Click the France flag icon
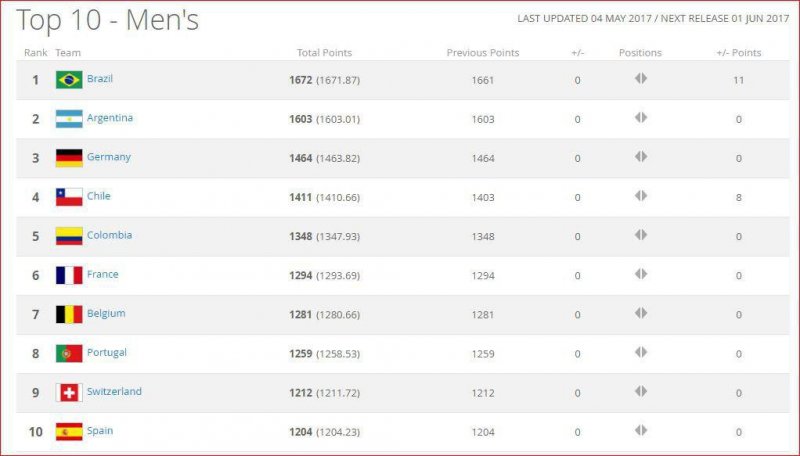The height and width of the screenshot is (456, 800). [x=69, y=275]
